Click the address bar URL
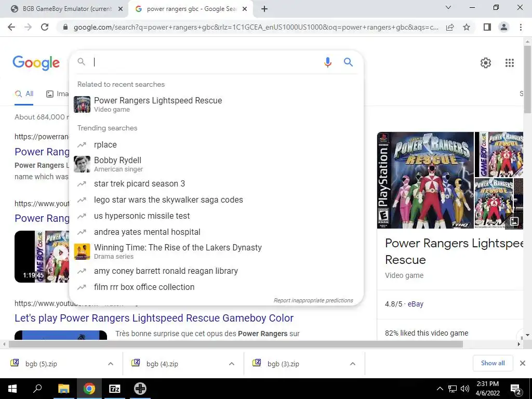 click(256, 27)
